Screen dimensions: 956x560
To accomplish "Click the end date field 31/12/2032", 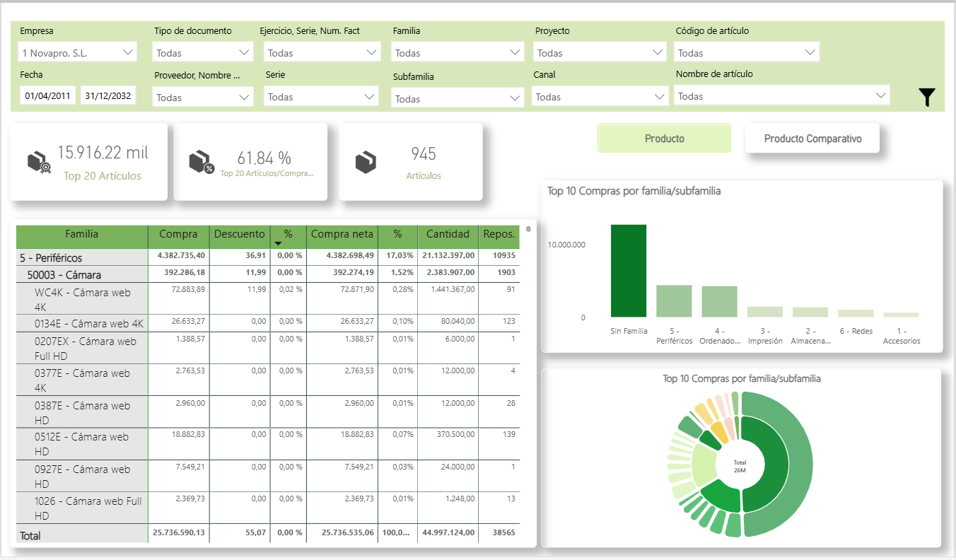I will [x=108, y=96].
